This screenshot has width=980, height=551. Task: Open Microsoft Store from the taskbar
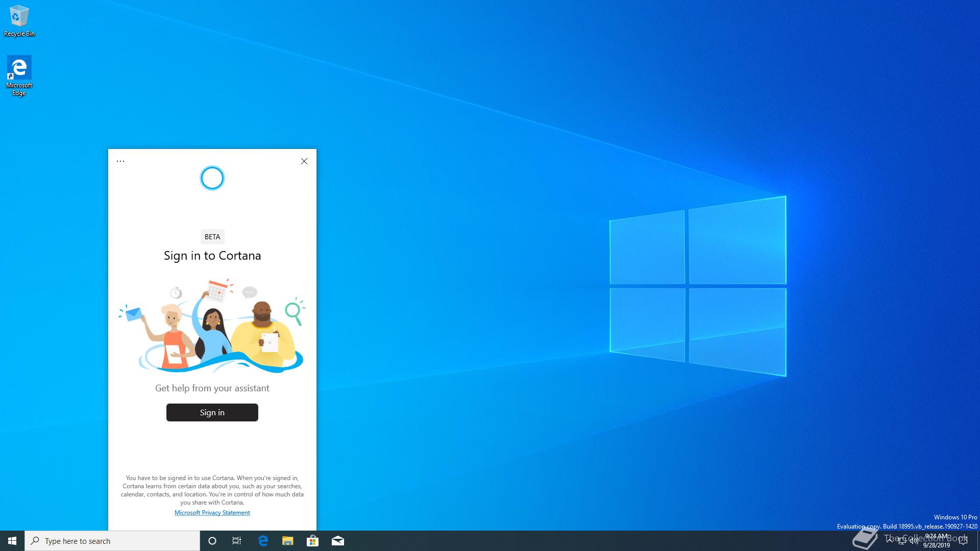click(312, 541)
